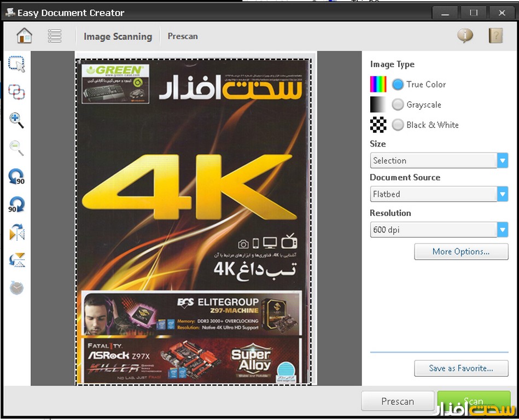Expand the Size dropdown arrow
Viewport: 519px width, 420px height.
coord(503,161)
